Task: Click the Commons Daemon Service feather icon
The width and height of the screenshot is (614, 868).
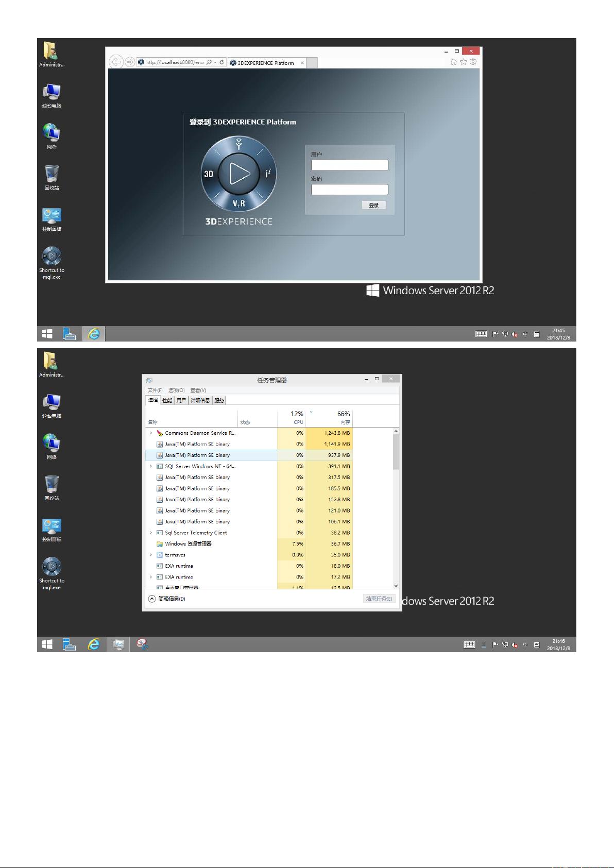Action: pos(160,433)
